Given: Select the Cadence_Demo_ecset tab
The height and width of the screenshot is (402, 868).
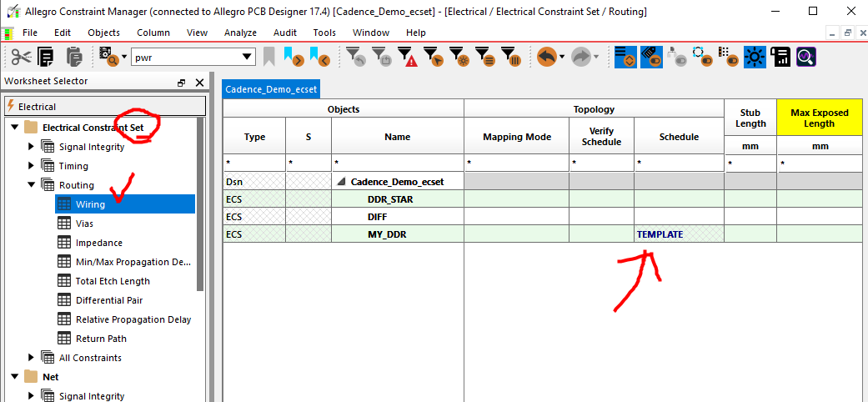Looking at the screenshot, I should click(271, 88).
